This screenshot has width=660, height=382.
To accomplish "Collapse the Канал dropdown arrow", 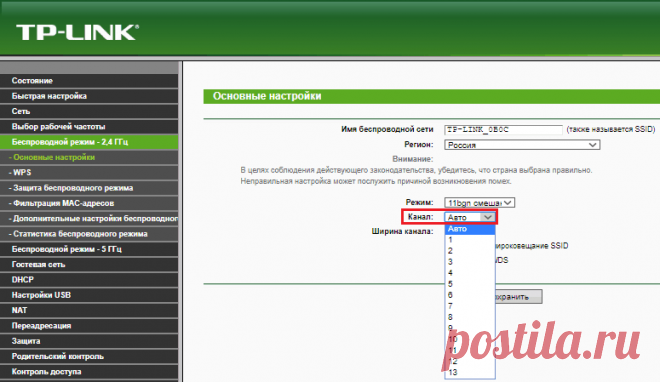I will (x=487, y=217).
